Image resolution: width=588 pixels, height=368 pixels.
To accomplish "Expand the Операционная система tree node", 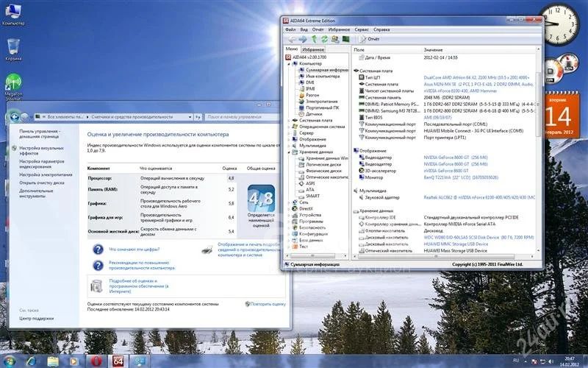I will (289, 127).
